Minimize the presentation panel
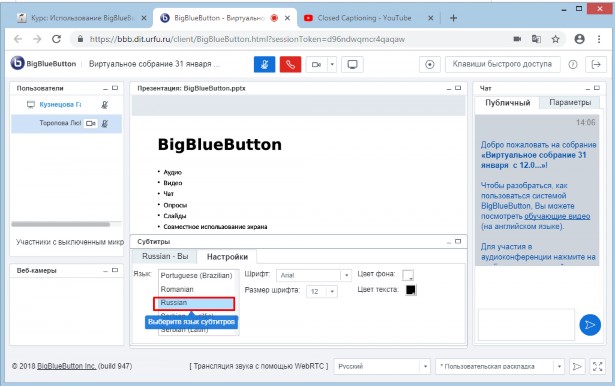615x386 pixels. [448, 89]
